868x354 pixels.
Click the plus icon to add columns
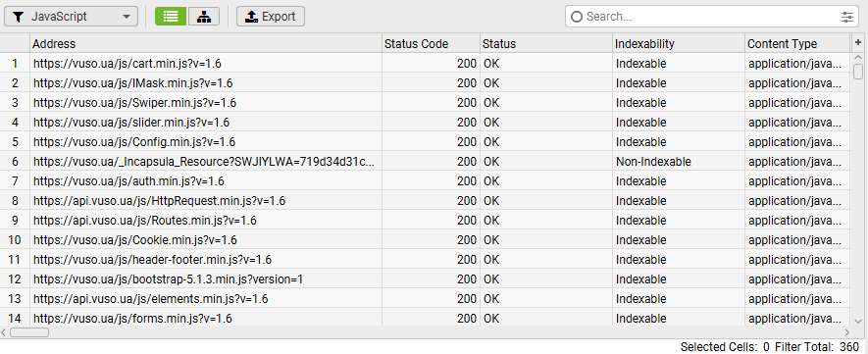click(x=858, y=42)
